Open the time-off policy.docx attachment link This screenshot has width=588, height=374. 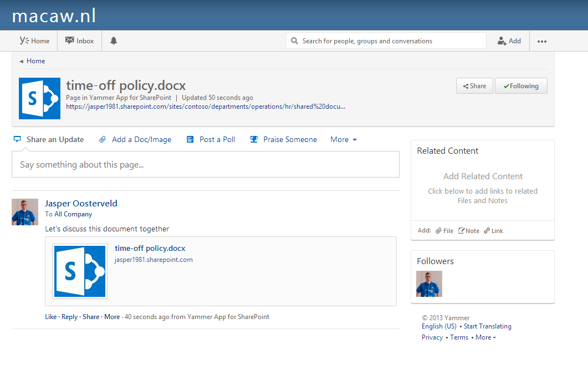coord(150,248)
